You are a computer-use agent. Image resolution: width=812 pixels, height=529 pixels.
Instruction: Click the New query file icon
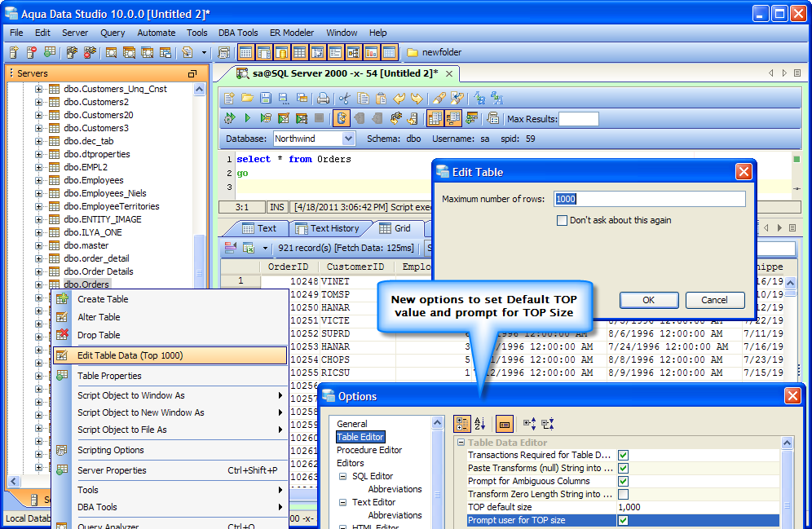pyautogui.click(x=229, y=98)
